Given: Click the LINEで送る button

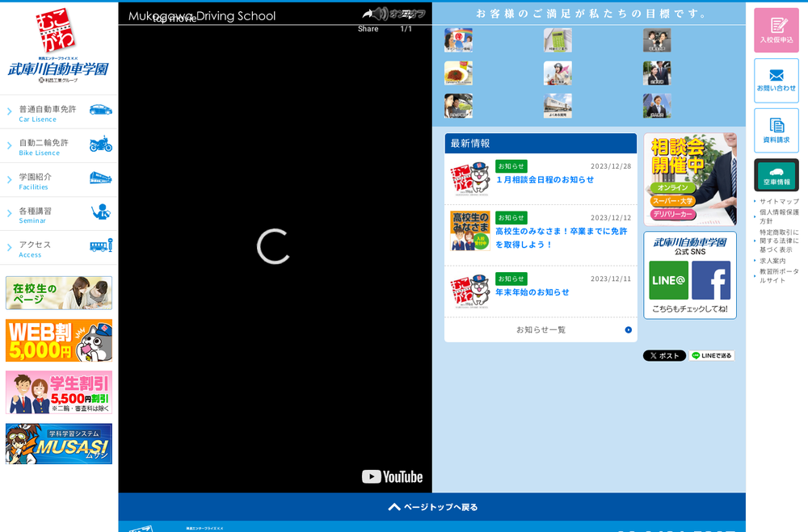Looking at the screenshot, I should pyautogui.click(x=712, y=355).
